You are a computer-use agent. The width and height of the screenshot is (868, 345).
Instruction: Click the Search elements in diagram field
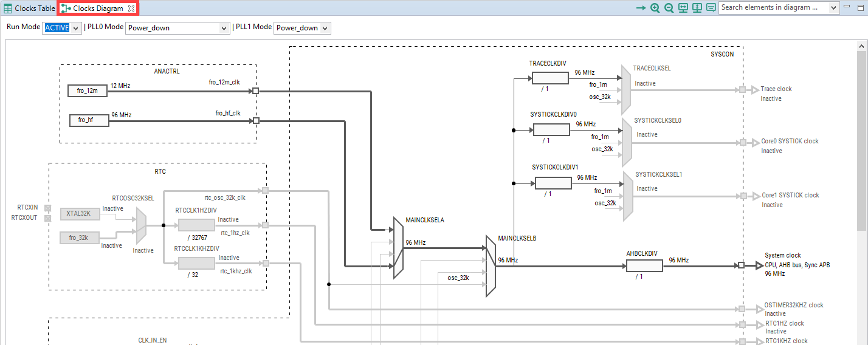[x=769, y=8]
